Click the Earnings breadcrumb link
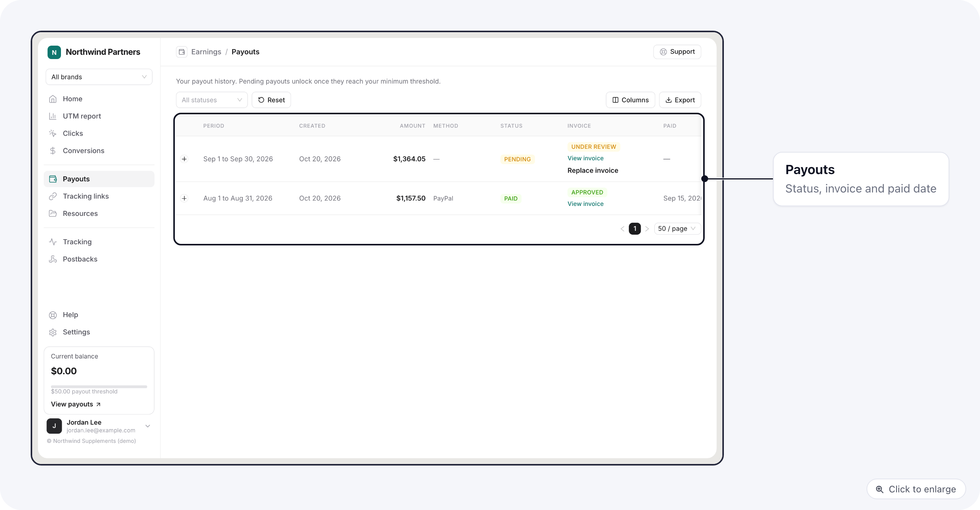 206,52
